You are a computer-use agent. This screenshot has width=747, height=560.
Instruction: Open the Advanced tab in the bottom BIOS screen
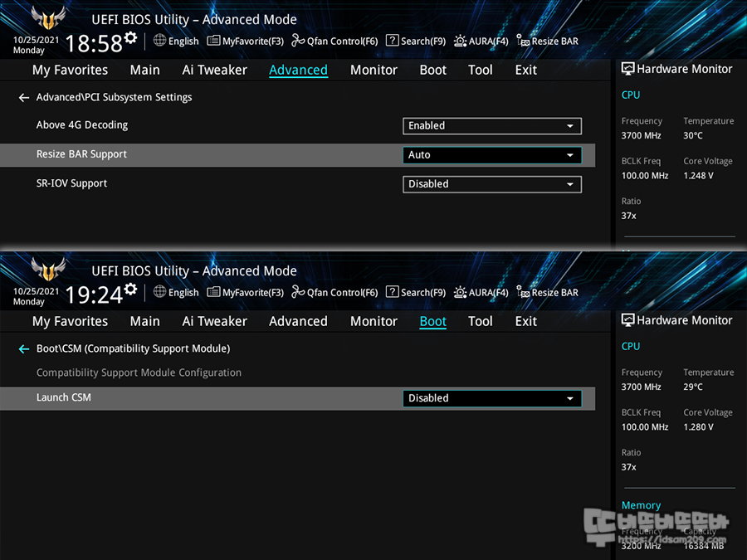298,321
